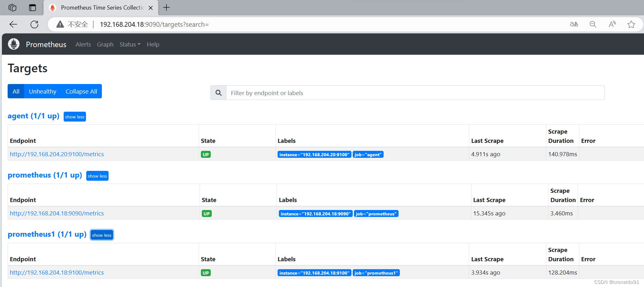Open endpoint http://192.168.204.18:9100/metrics
The width and height of the screenshot is (644, 287).
tap(57, 272)
